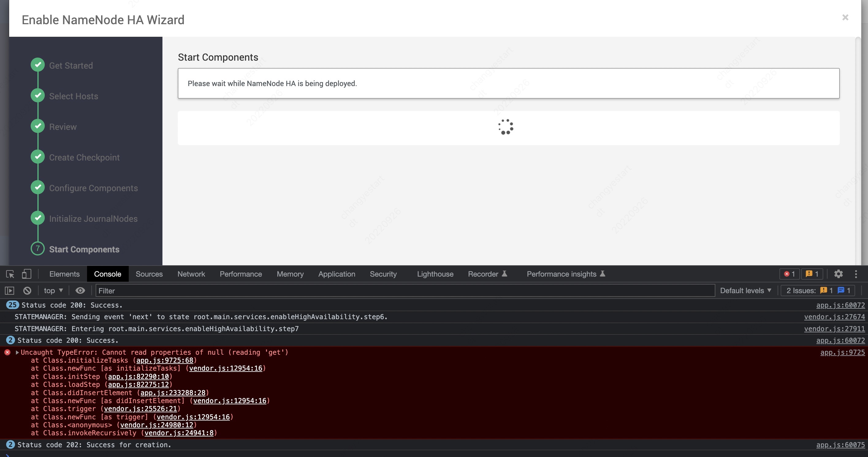Expand the Uncaught TypeError disclosure triangle
The width and height of the screenshot is (868, 457).
click(x=17, y=352)
